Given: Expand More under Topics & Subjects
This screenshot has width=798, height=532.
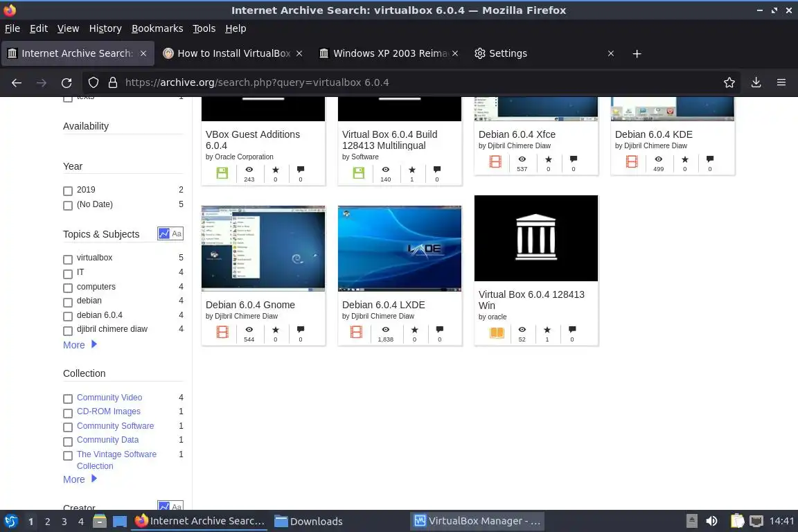Looking at the screenshot, I should [80, 345].
